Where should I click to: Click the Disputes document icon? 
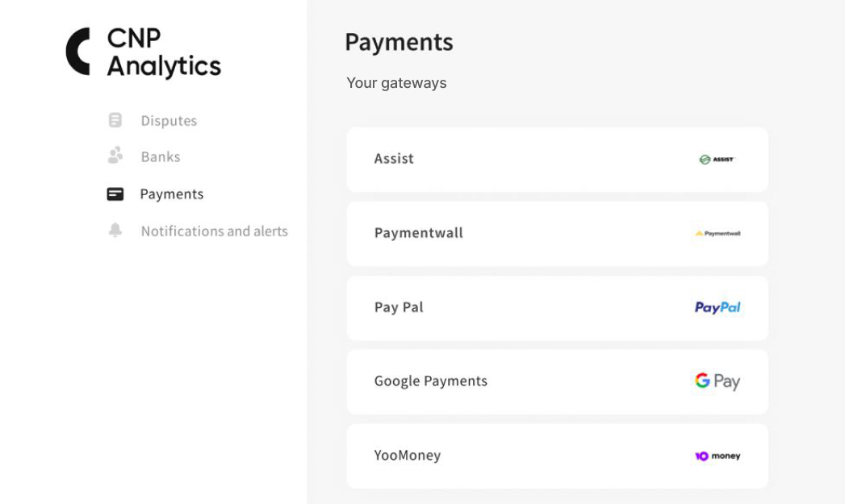(x=115, y=120)
